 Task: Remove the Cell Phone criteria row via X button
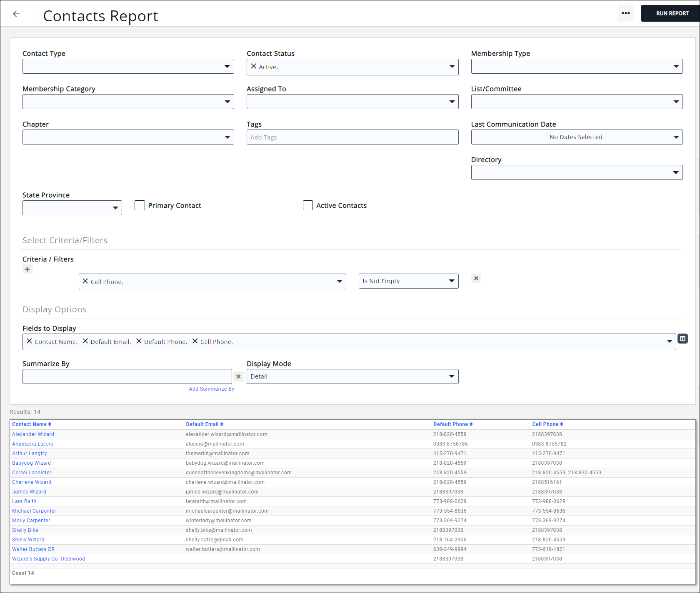476,278
